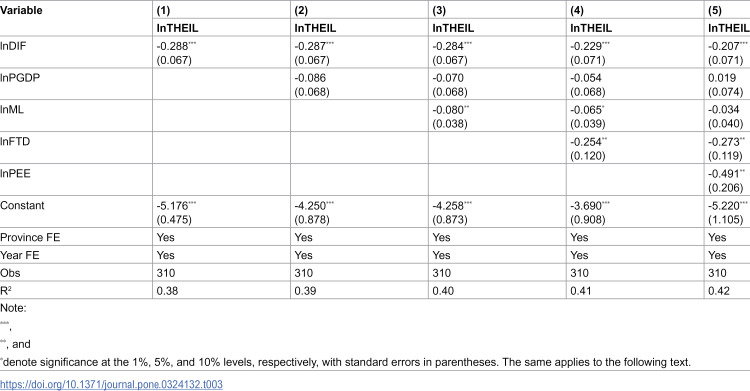Click the lnPEE row label

point(15,173)
